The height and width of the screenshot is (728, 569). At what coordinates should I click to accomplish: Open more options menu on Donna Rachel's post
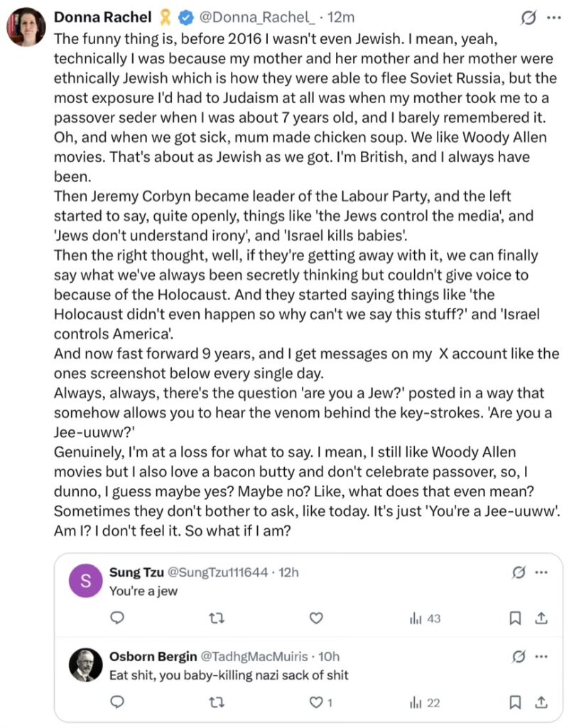coord(553,18)
